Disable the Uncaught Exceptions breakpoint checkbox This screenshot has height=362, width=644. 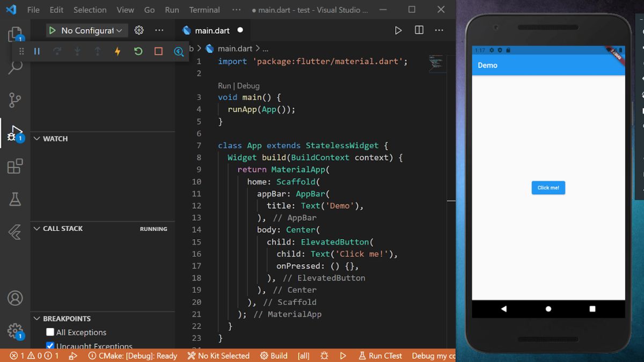coord(50,346)
